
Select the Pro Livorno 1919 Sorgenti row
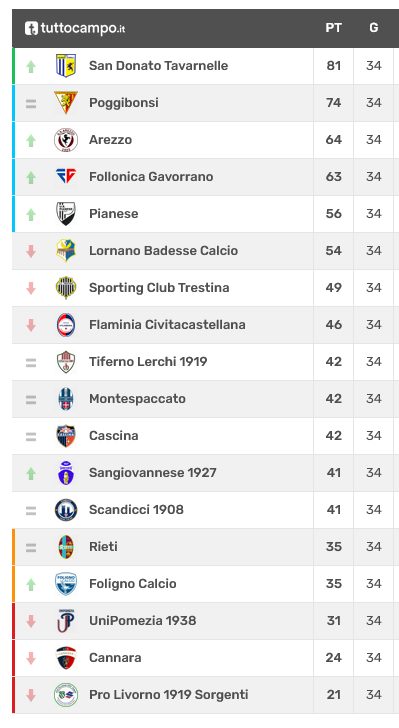coord(206,695)
